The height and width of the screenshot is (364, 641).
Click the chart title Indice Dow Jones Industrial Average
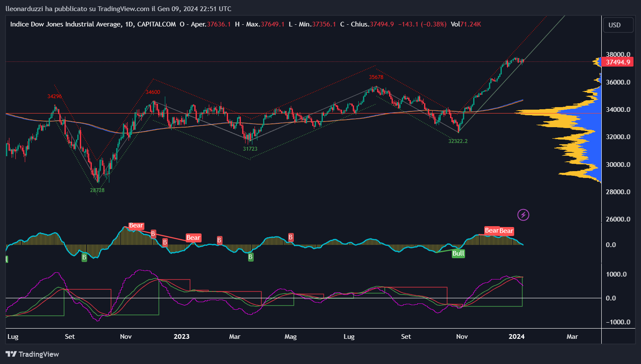(x=66, y=24)
